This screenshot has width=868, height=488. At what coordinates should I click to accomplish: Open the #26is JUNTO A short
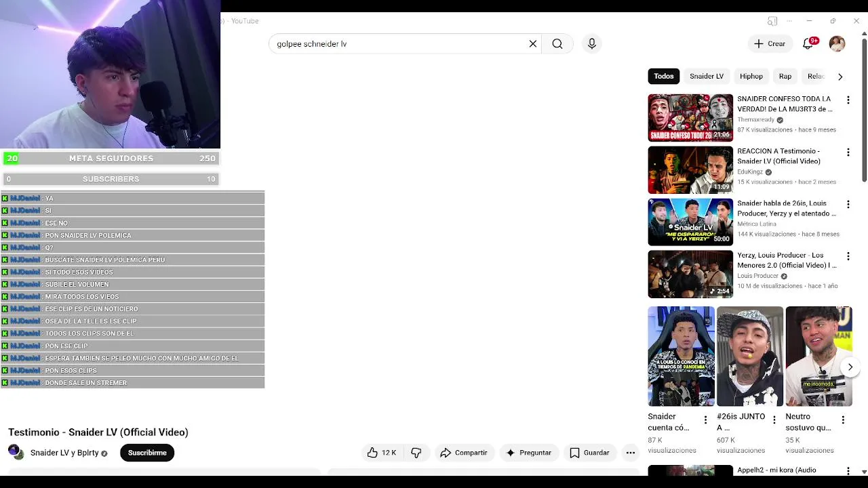750,357
